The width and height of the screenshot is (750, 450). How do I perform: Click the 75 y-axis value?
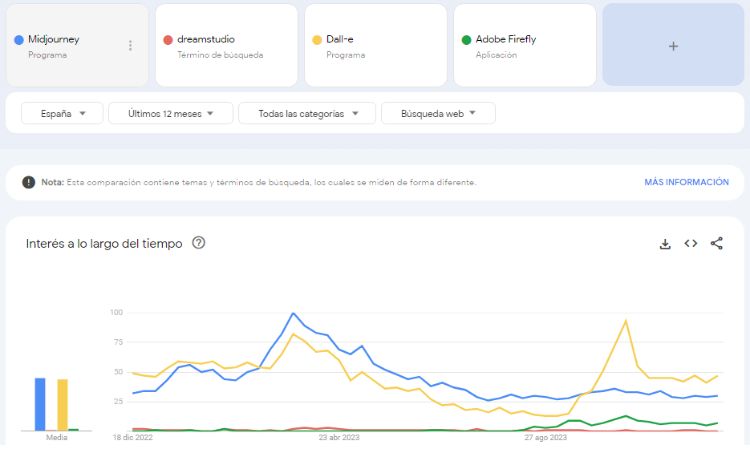pos(118,342)
